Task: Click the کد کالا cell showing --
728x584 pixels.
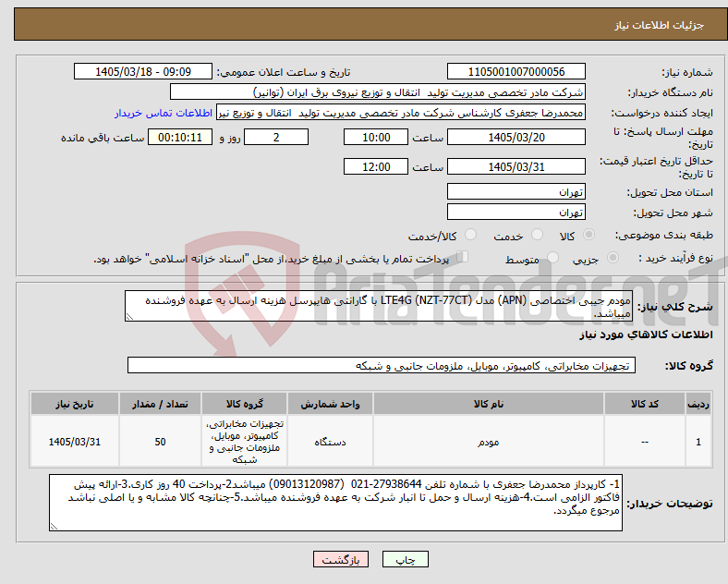Action: point(645,442)
